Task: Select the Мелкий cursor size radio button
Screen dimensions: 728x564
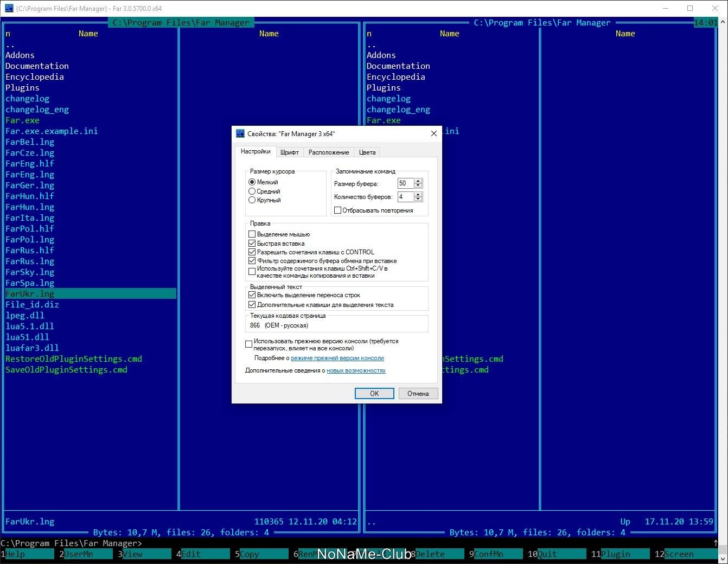Action: (252, 182)
